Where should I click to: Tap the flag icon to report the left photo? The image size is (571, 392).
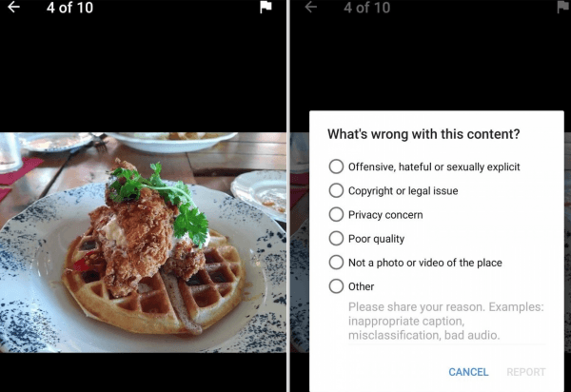click(x=266, y=8)
